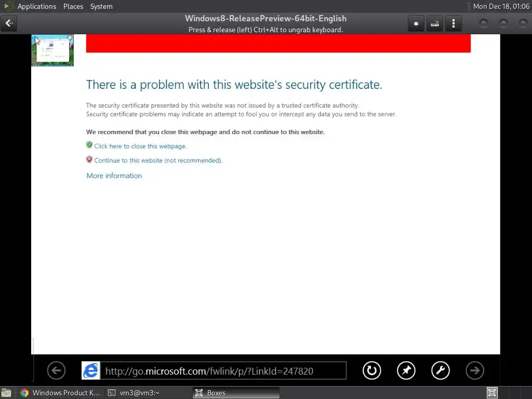This screenshot has height=399, width=532.
Task: Edit the go.microsoft.com address bar
Action: pyautogui.click(x=223, y=370)
